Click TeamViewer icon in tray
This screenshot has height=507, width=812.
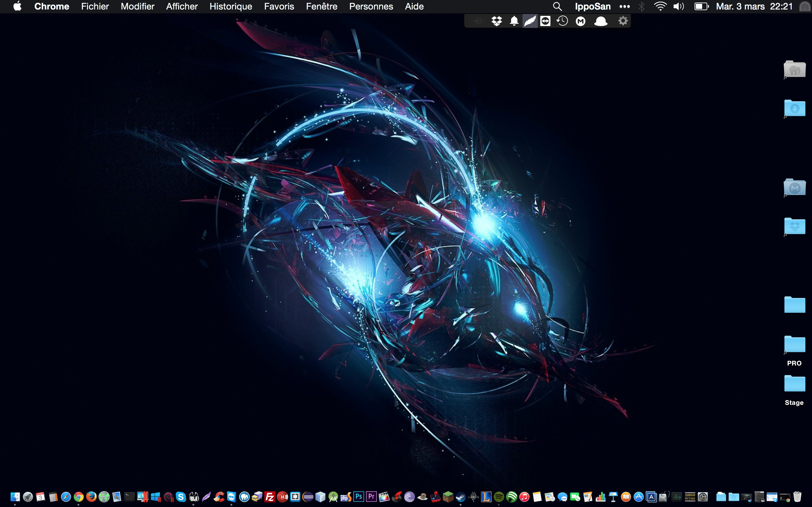(545, 21)
